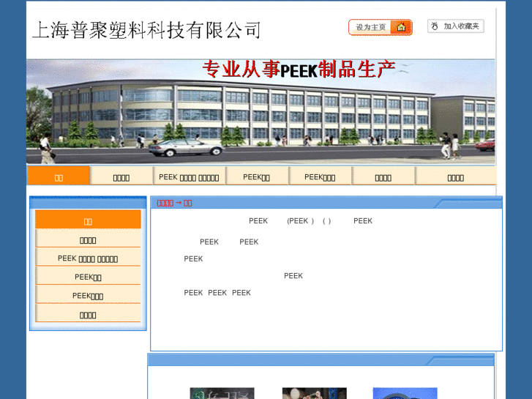The image size is (532, 399).
Task: Open the green product thumbnail at the bottom
Action: point(222,393)
